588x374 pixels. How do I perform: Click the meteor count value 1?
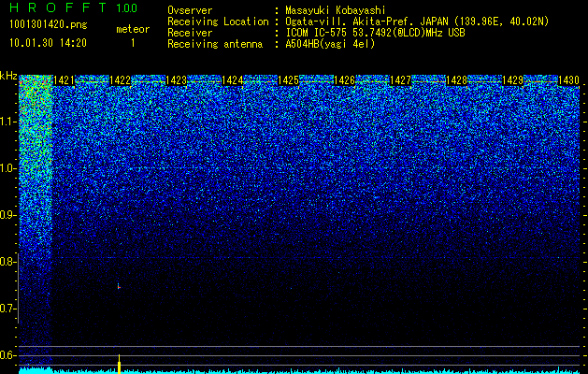pyautogui.click(x=133, y=43)
